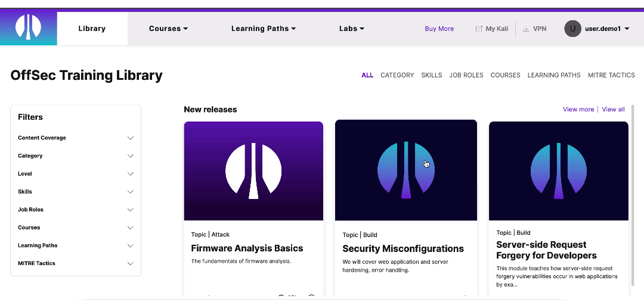
Task: Expand the Learning Paths filter
Action: tap(76, 245)
